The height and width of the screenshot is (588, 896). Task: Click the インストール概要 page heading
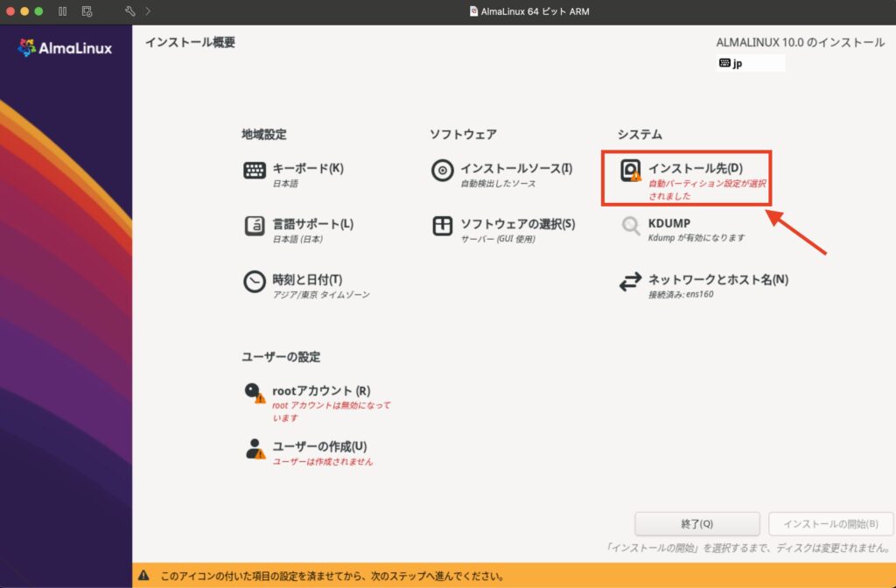[190, 42]
